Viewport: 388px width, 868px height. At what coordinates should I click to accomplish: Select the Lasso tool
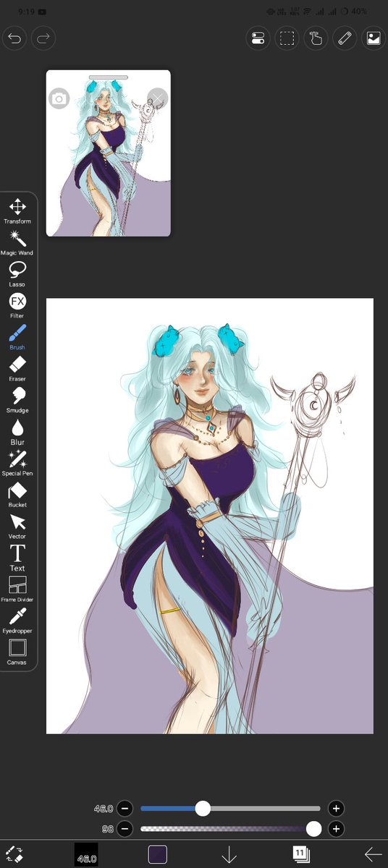[x=17, y=274]
